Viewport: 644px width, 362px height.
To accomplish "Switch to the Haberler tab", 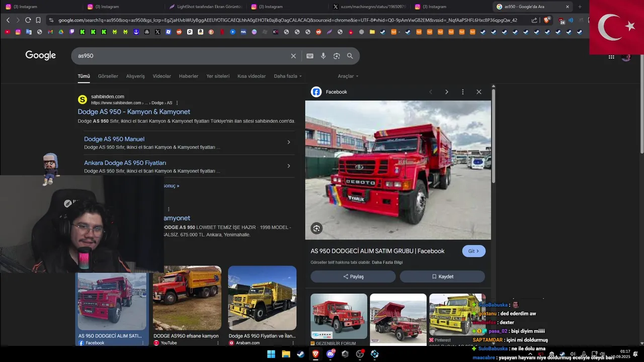I will point(189,76).
